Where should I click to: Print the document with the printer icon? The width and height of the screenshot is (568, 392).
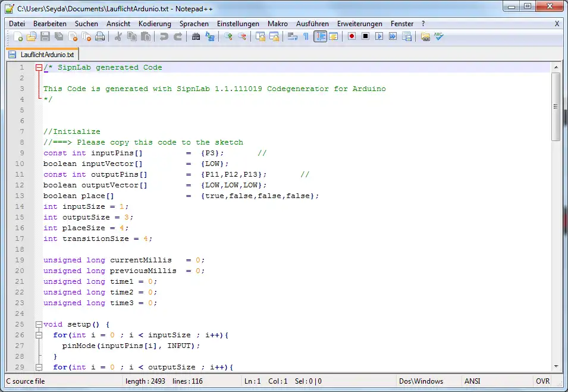click(x=100, y=37)
